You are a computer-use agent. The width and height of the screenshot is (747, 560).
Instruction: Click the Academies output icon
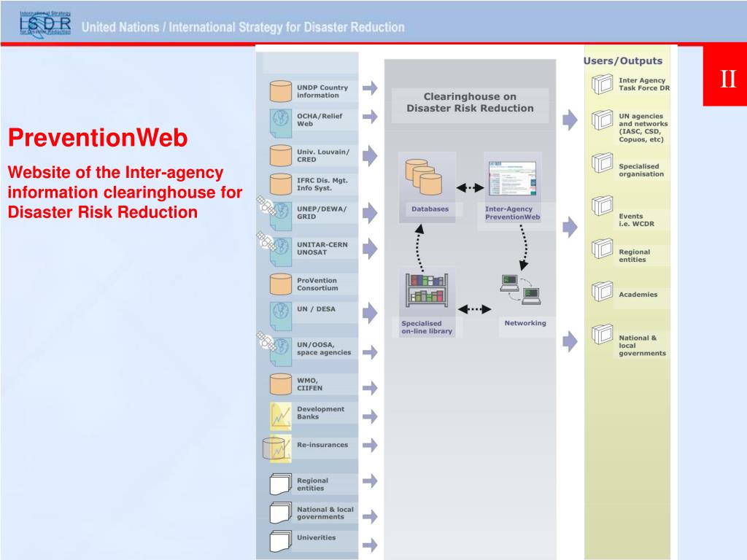[602, 292]
